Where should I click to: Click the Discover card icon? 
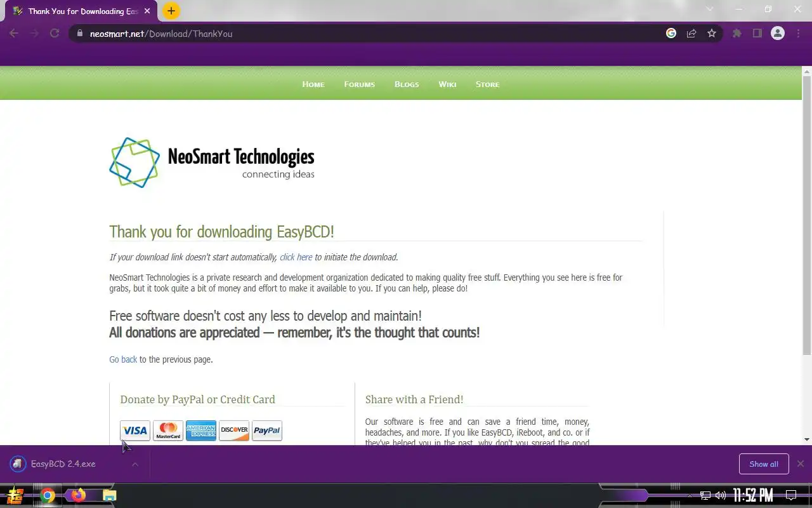234,431
